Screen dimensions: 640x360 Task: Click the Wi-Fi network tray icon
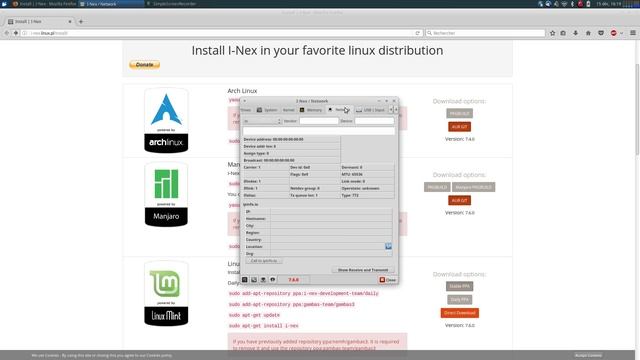(x=564, y=4)
